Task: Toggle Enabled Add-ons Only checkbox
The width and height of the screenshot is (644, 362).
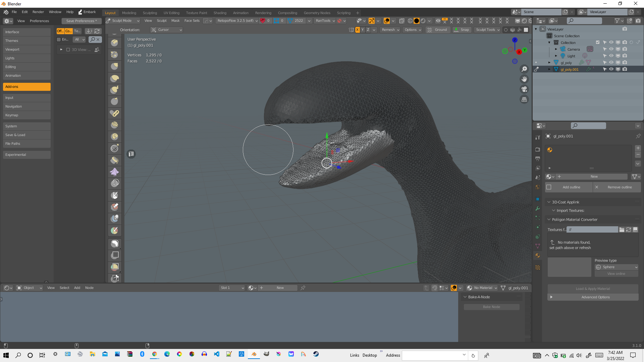Action: 59,40
